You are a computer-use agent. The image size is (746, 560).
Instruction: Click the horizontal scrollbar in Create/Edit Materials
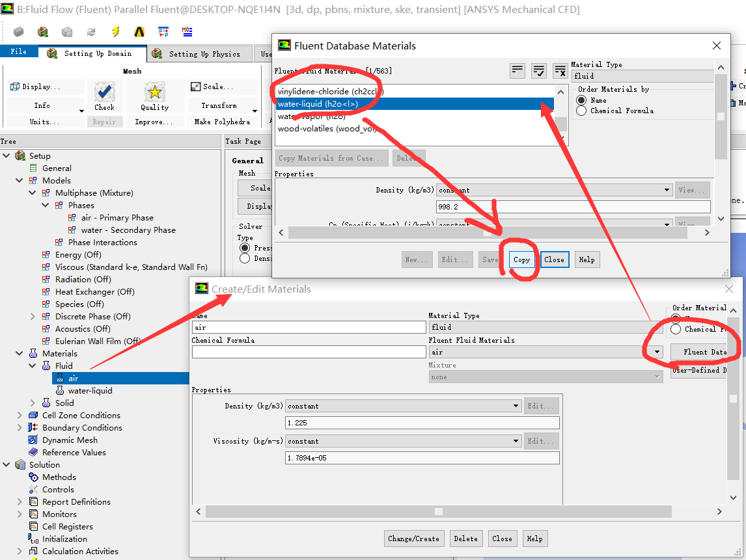438,511
